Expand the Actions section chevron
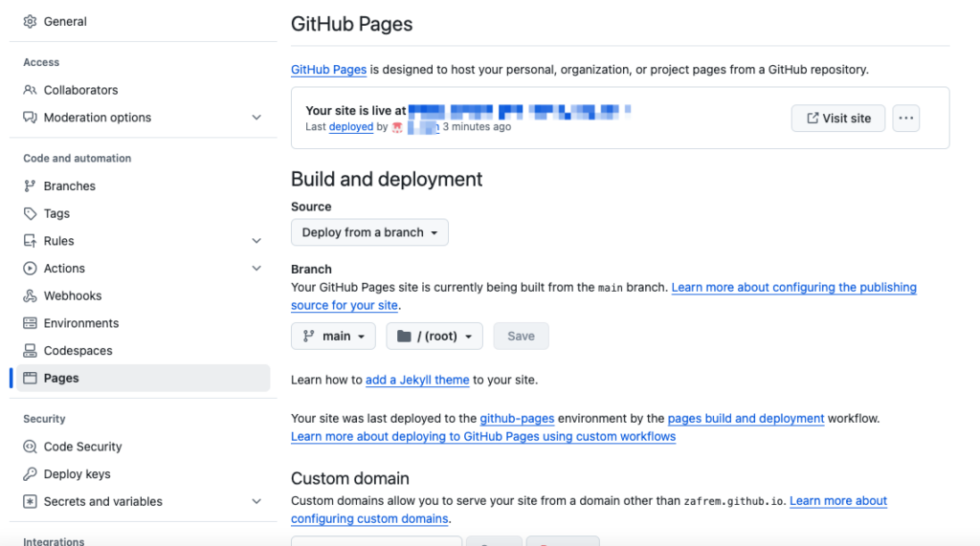Screen dimensions: 980x546 pyautogui.click(x=256, y=269)
